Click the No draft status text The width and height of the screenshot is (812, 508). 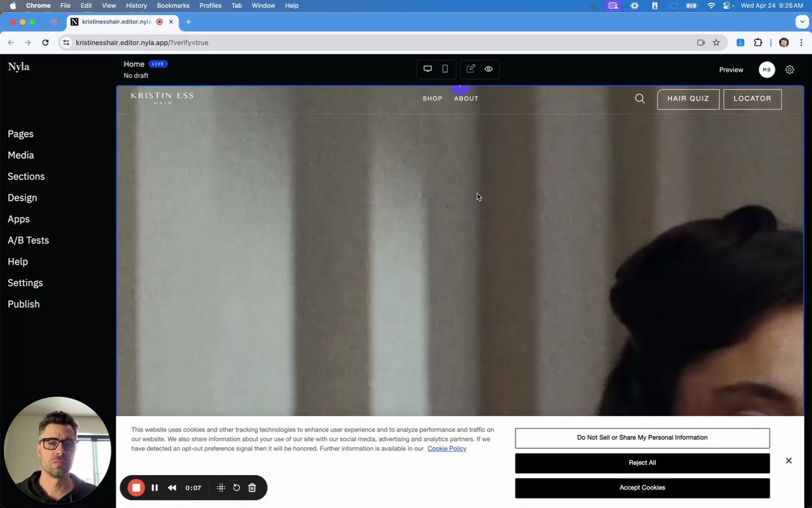click(136, 76)
